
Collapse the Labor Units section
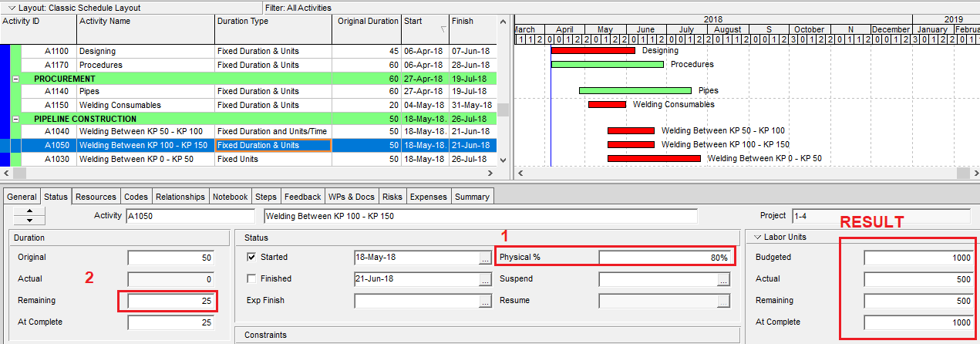(x=759, y=237)
